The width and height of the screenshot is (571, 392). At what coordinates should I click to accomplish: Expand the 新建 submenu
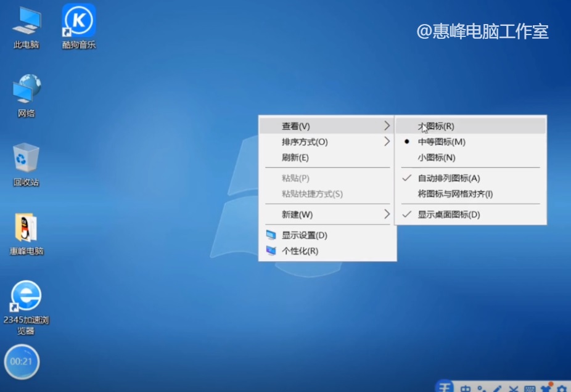coord(388,213)
